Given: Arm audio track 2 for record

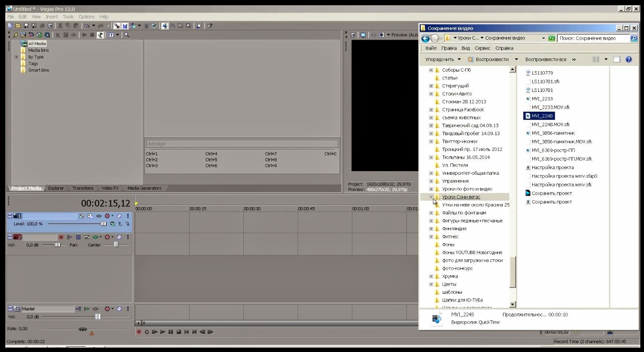Looking at the screenshot, I should [x=61, y=237].
